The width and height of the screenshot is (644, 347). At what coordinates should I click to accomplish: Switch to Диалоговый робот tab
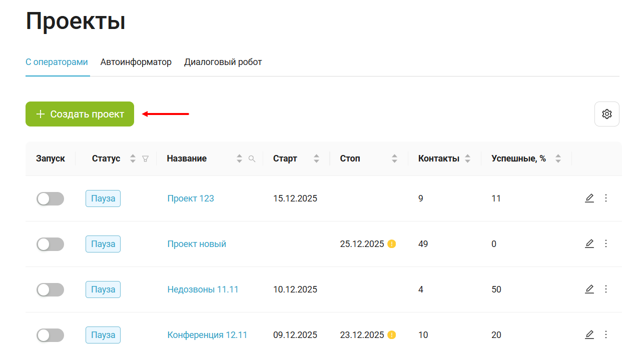tap(223, 62)
